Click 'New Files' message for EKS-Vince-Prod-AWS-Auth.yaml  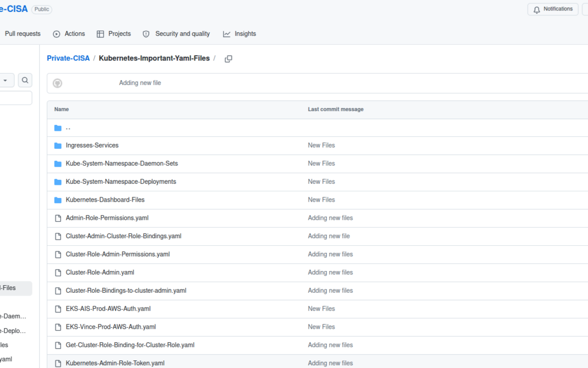point(321,327)
